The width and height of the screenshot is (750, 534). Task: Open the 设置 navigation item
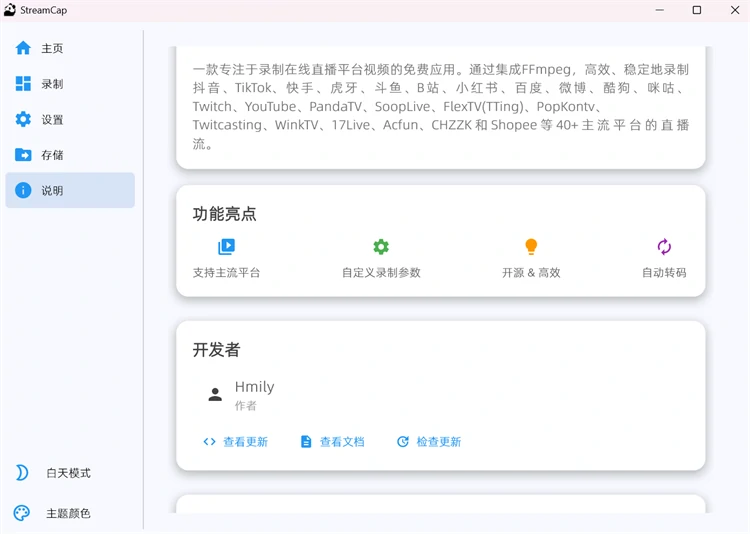[x=70, y=119]
